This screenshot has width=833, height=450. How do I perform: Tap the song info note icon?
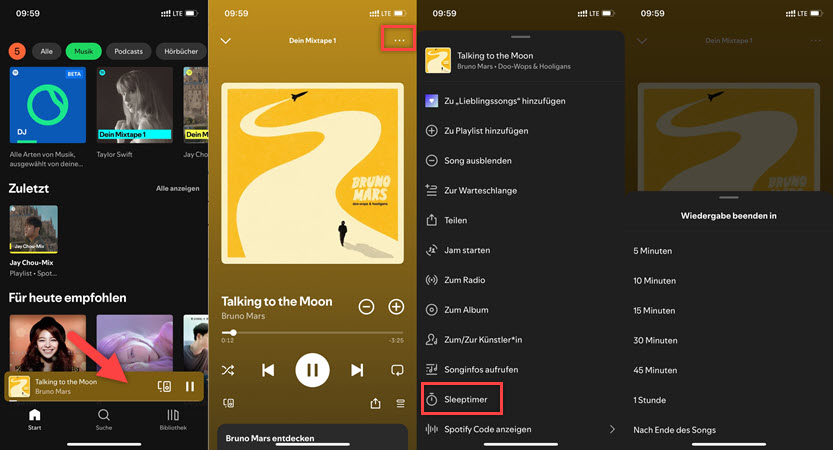(431, 369)
